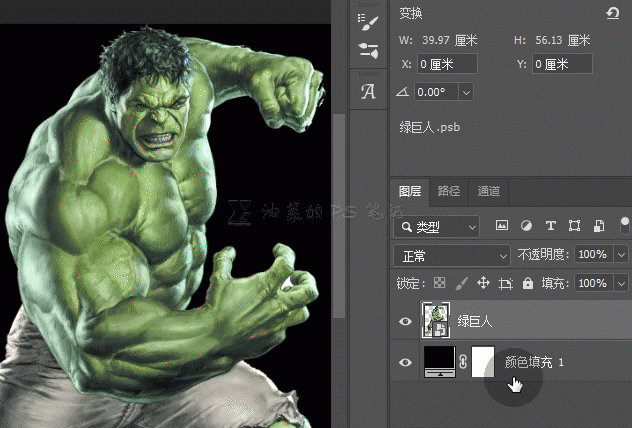Image resolution: width=632 pixels, height=428 pixels.
Task: Click the 不透明度 label
Action: pos(543,255)
